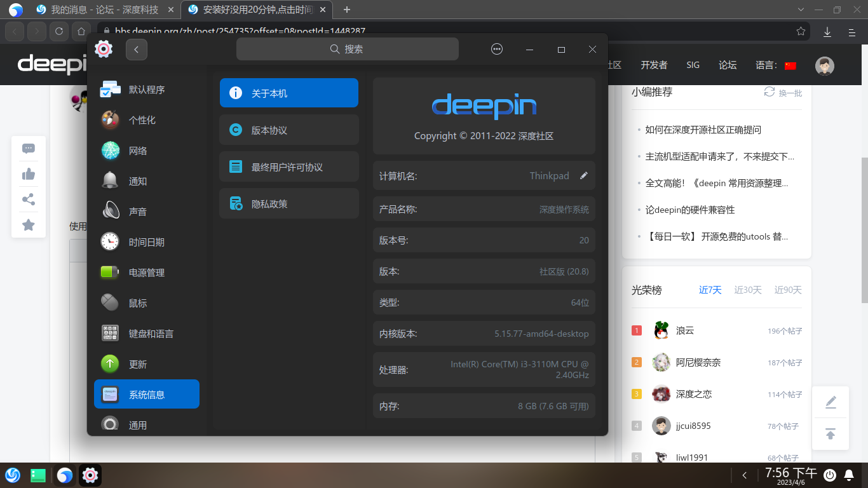Open the notification bell in system tray
Viewport: 868px width, 488px height.
click(850, 475)
